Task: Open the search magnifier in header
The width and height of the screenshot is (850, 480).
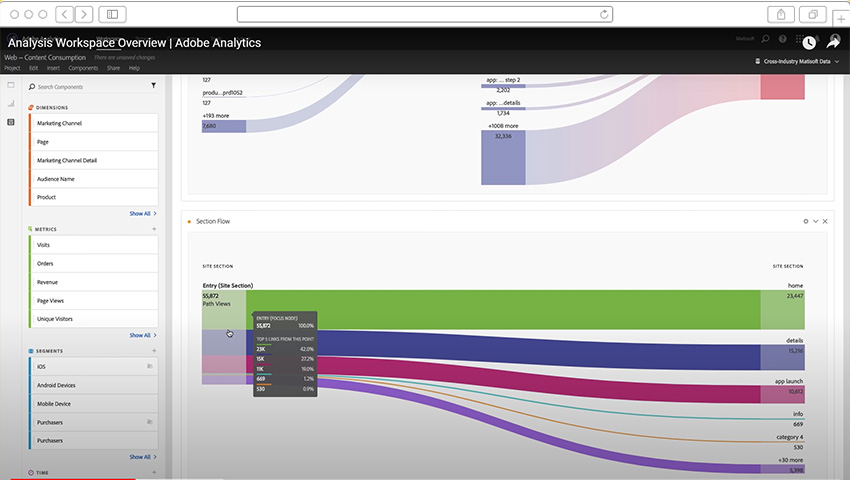Action: pyautogui.click(x=765, y=39)
